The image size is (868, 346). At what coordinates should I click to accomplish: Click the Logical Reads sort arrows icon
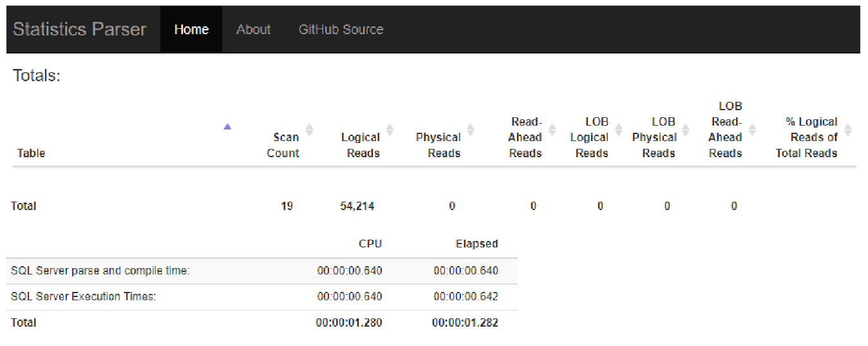(390, 130)
